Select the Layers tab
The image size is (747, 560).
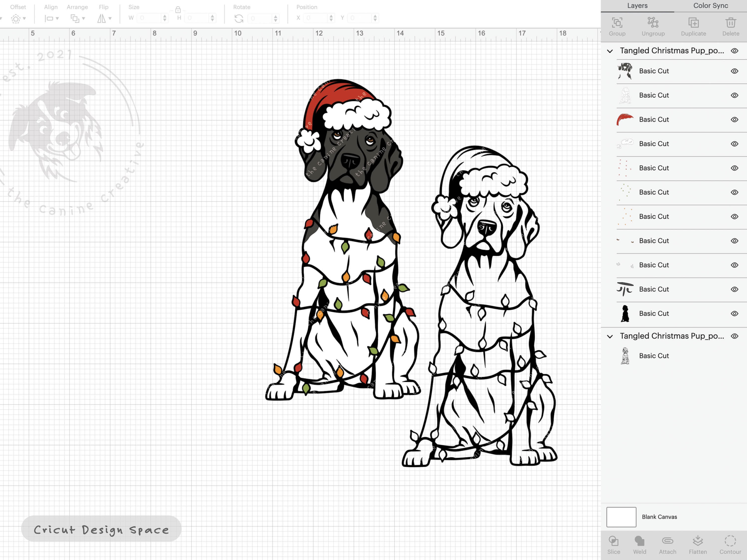point(637,5)
